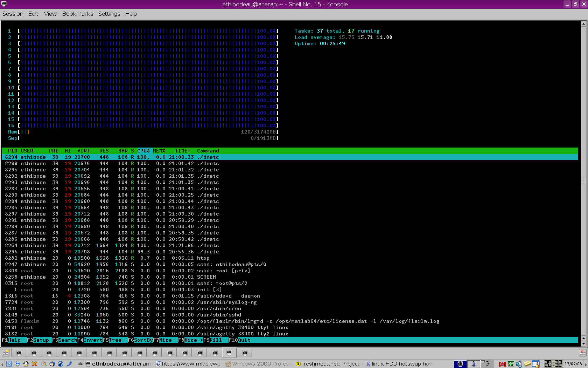The image size is (588, 368).
Task: Open the KDE K menu launcher
Action: (x=9, y=364)
